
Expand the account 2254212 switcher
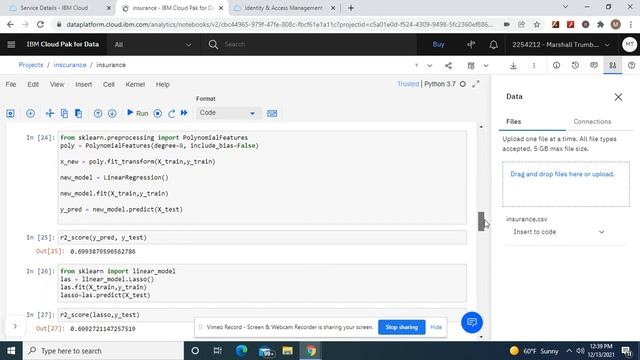coord(561,44)
